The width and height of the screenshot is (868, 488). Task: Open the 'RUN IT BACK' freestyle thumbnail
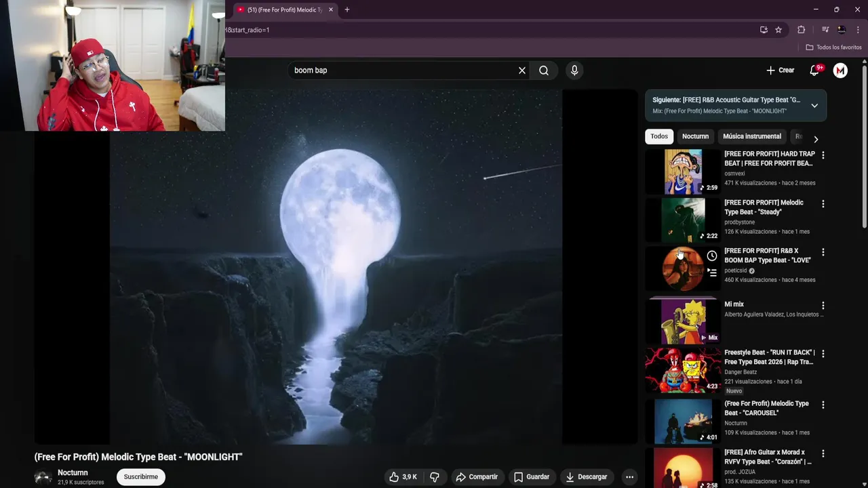(683, 370)
